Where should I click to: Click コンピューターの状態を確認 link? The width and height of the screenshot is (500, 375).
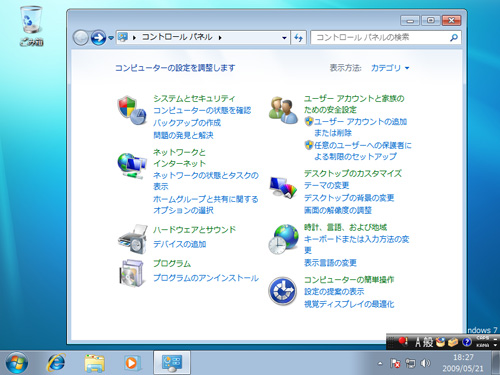(202, 110)
